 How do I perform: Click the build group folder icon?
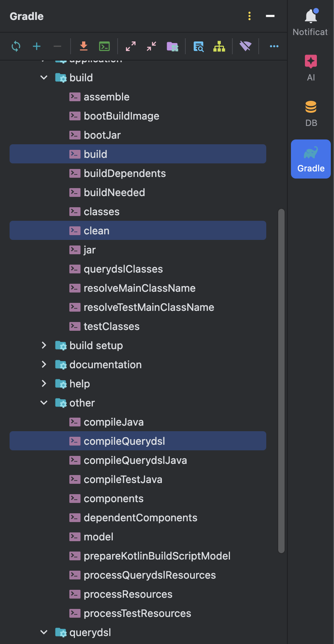pyautogui.click(x=61, y=78)
